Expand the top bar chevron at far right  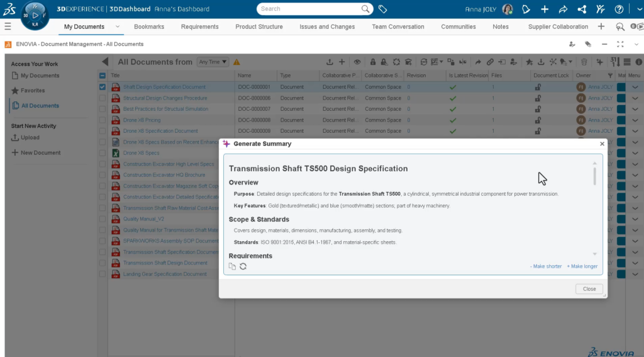(x=639, y=9)
